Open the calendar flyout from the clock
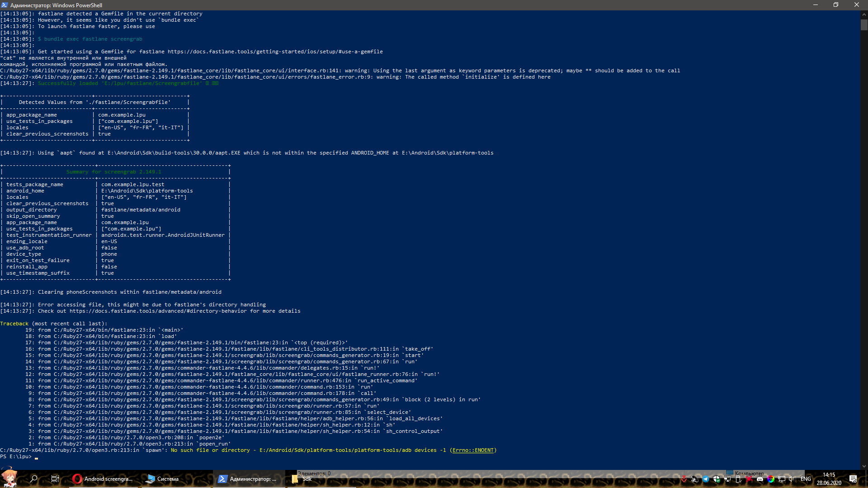 pyautogui.click(x=829, y=479)
